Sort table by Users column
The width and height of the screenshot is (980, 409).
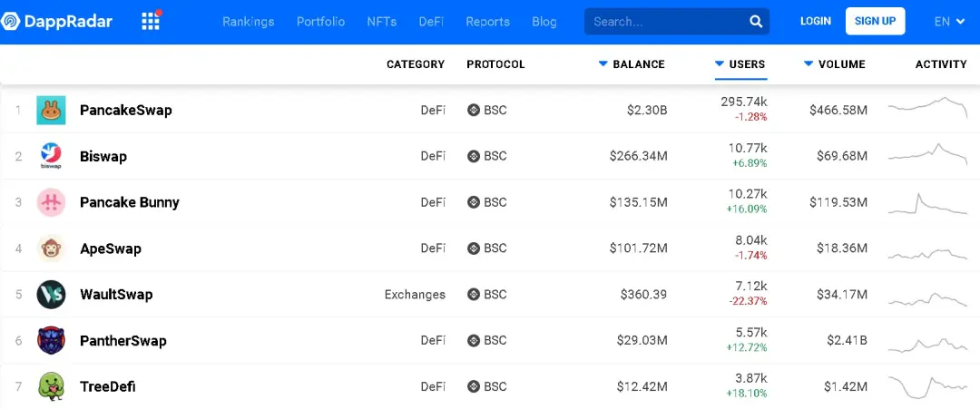pos(740,64)
